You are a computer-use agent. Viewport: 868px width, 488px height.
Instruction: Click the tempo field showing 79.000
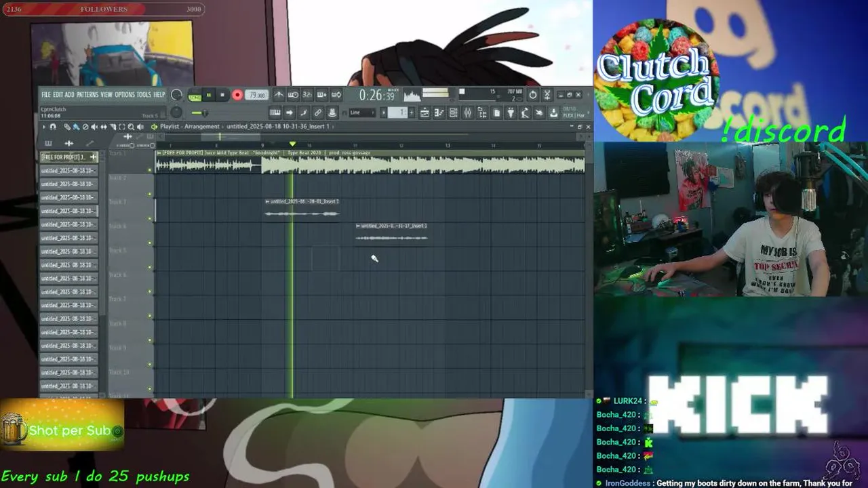(x=256, y=95)
